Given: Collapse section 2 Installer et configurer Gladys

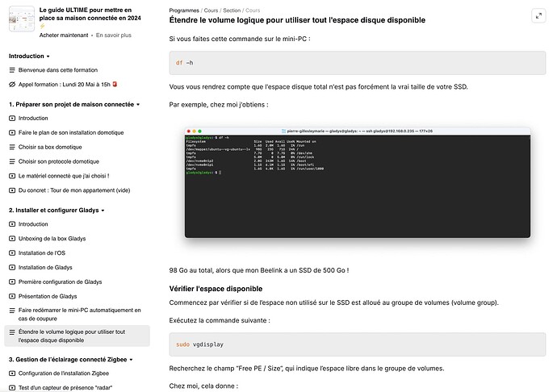Looking at the screenshot, I should [57, 211].
